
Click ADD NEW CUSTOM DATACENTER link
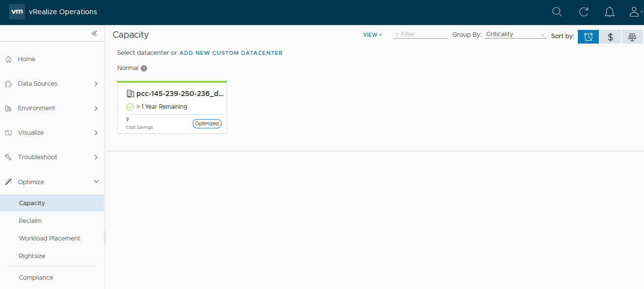coord(231,53)
